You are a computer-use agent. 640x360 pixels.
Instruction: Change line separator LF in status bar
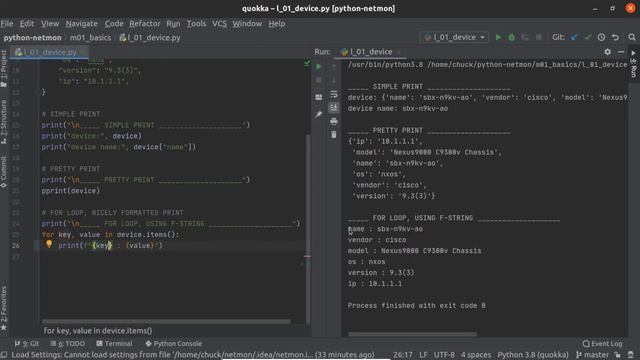click(x=423, y=355)
